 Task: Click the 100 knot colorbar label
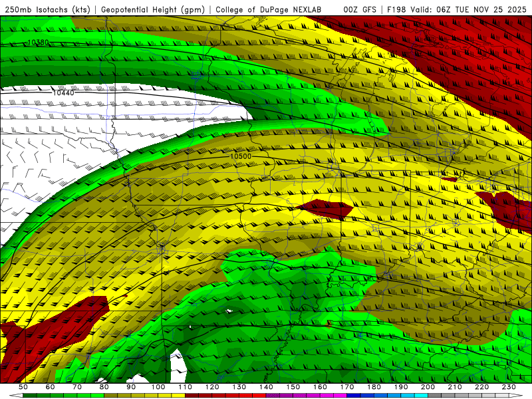pos(158,387)
